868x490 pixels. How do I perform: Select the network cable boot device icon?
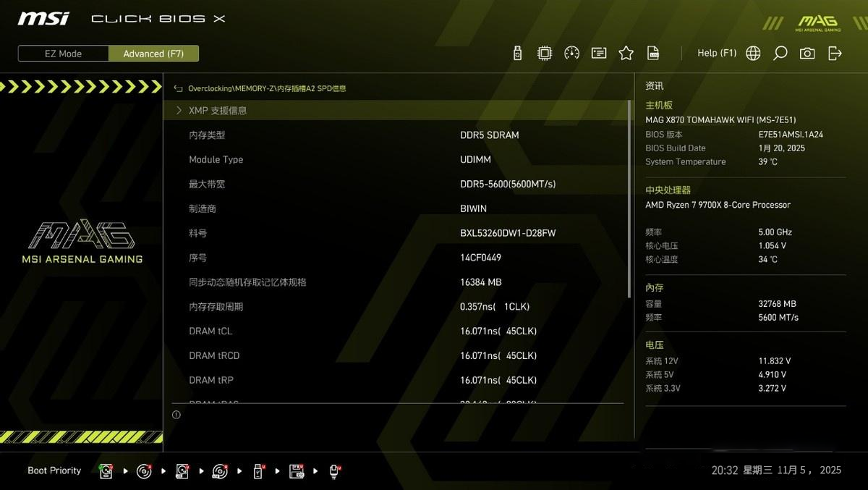click(334, 471)
